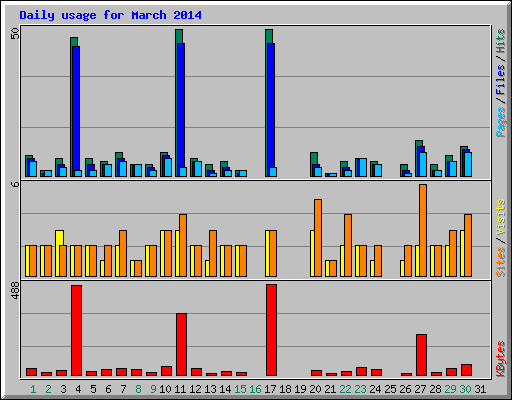Viewport: 512px width, 400px height.
Task: Select day label 27 on x-axis
Action: [x=420, y=389]
